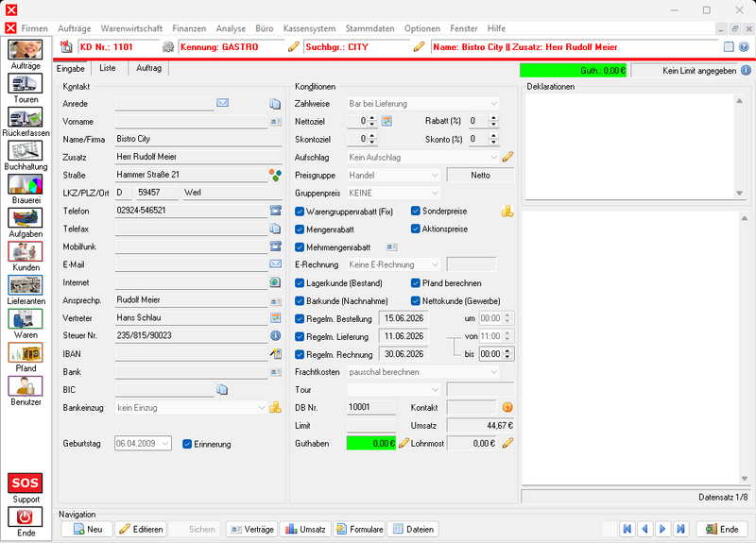Screen dimensions: 756x543
Task: Toggle the Mengenrabatt checkbox
Action: pyautogui.click(x=300, y=229)
